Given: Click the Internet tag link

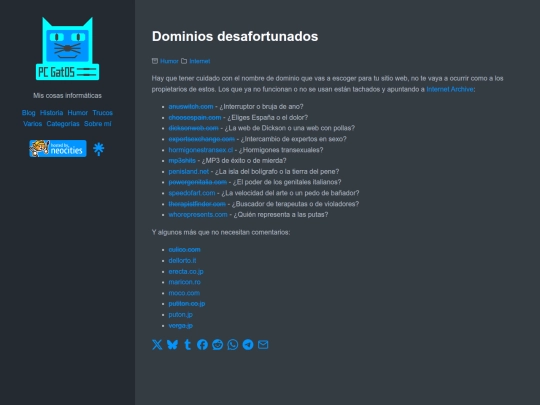Looking at the screenshot, I should point(200,61).
